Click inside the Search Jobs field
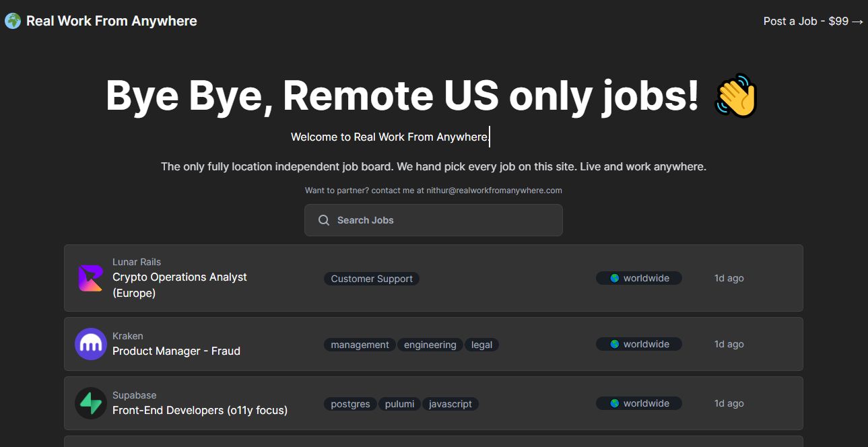This screenshot has width=868, height=447. [433, 220]
